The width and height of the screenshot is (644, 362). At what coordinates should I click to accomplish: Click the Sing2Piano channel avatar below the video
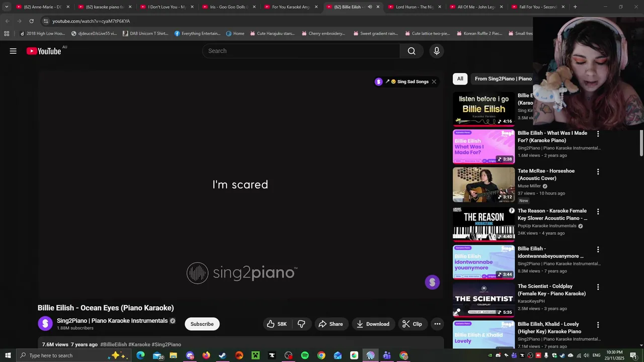click(45, 324)
